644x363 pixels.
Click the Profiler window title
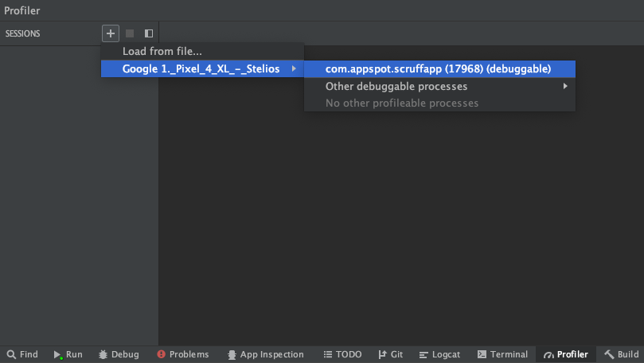pos(22,10)
